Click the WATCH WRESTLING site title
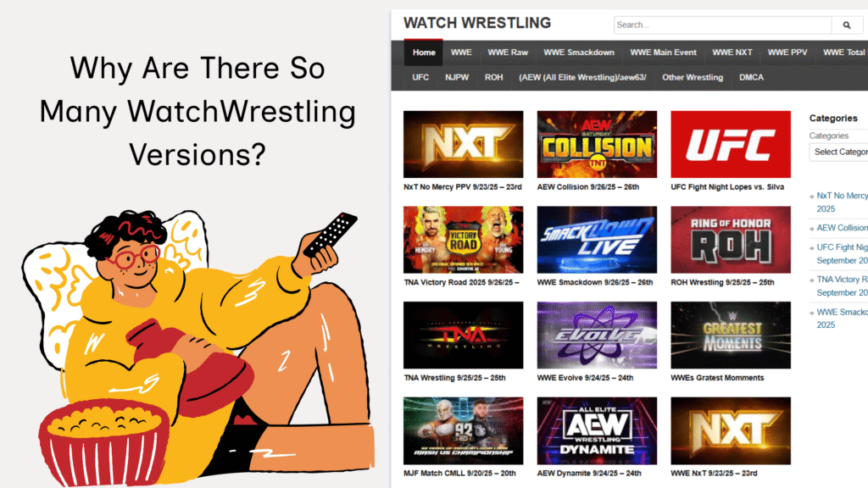This screenshot has height=488, width=868. click(x=477, y=23)
